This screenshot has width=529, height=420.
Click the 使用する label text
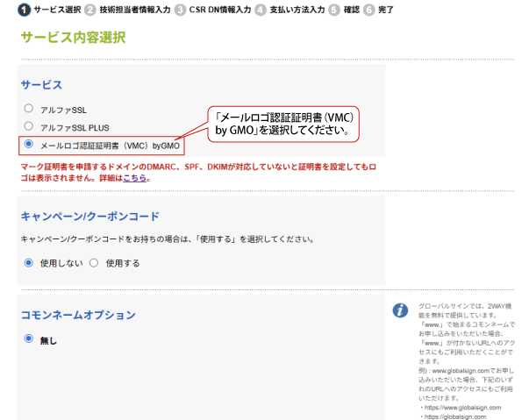coord(123,263)
